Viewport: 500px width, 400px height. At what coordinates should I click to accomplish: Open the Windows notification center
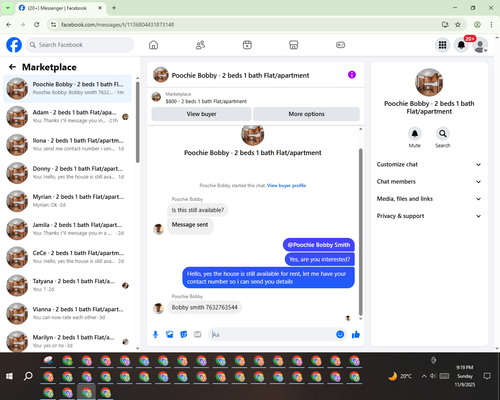tap(487, 376)
